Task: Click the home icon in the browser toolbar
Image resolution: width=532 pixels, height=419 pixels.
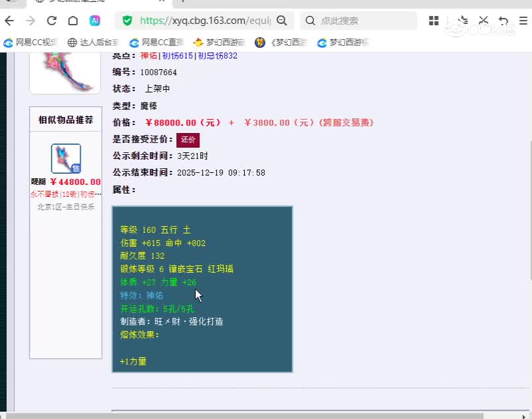Action: pos(74,21)
